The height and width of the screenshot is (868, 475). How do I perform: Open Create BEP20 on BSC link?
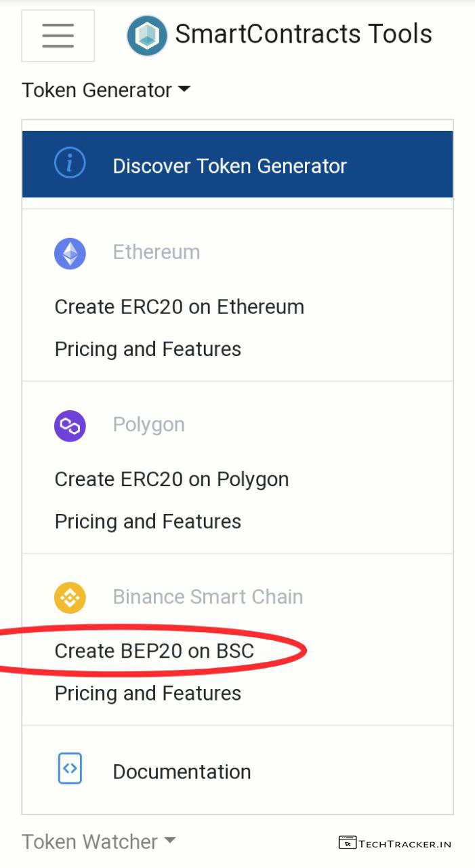pyautogui.click(x=154, y=651)
